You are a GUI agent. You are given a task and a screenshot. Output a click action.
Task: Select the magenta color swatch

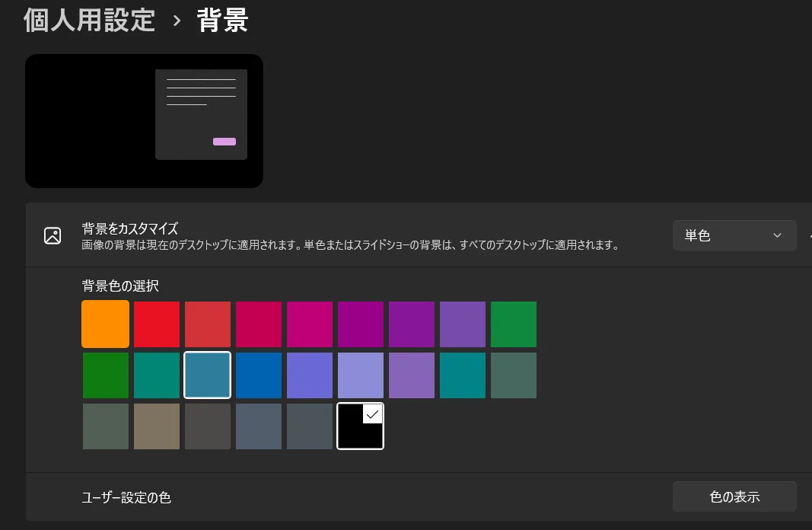click(310, 324)
